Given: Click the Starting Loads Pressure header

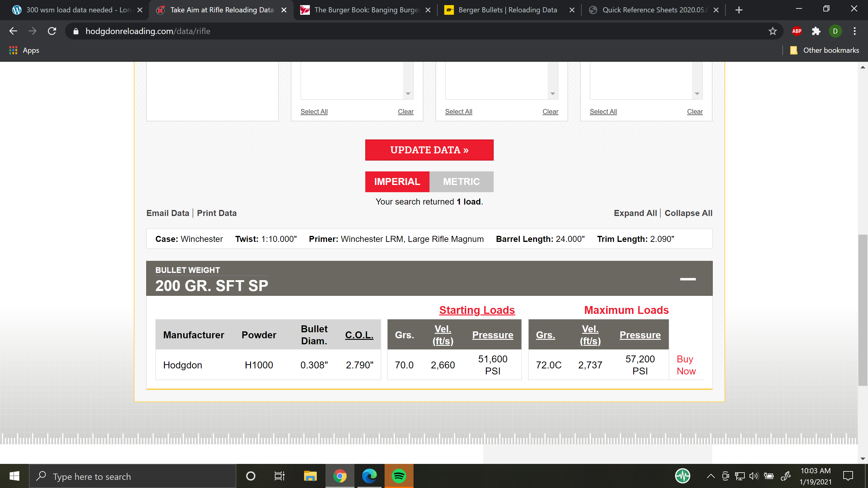Looking at the screenshot, I should (x=493, y=335).
